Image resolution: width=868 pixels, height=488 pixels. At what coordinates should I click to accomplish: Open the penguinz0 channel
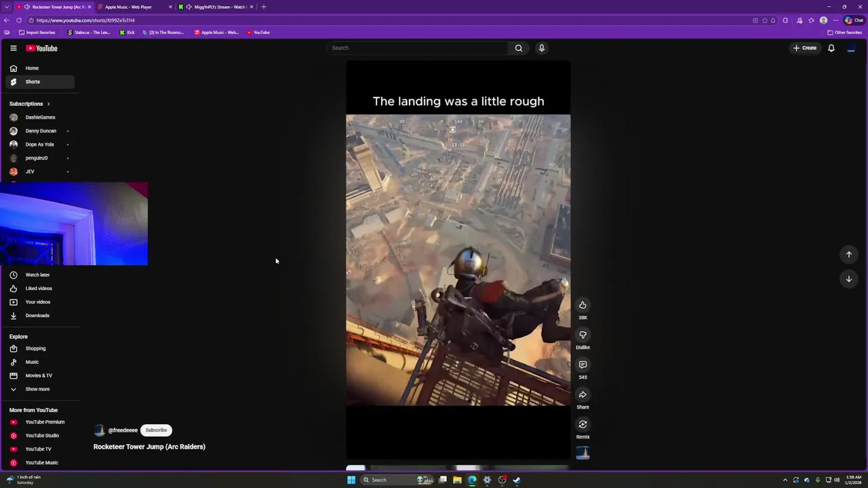40,158
